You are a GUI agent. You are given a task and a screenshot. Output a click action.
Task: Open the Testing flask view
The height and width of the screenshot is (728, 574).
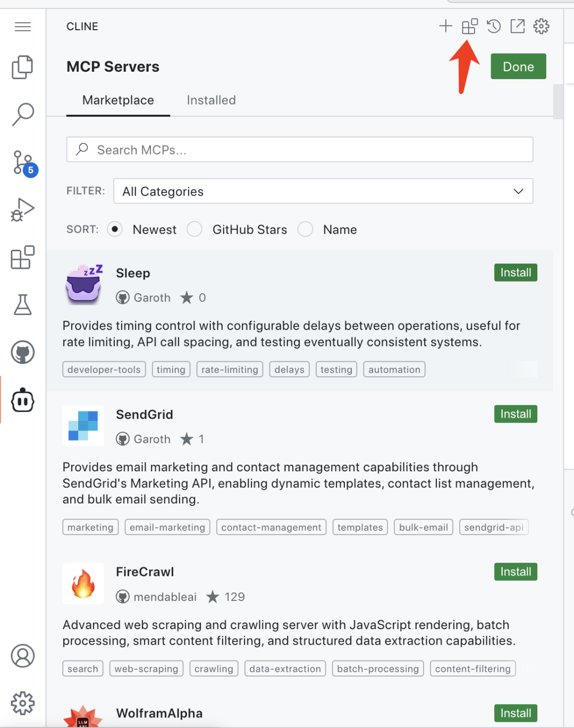(x=22, y=304)
